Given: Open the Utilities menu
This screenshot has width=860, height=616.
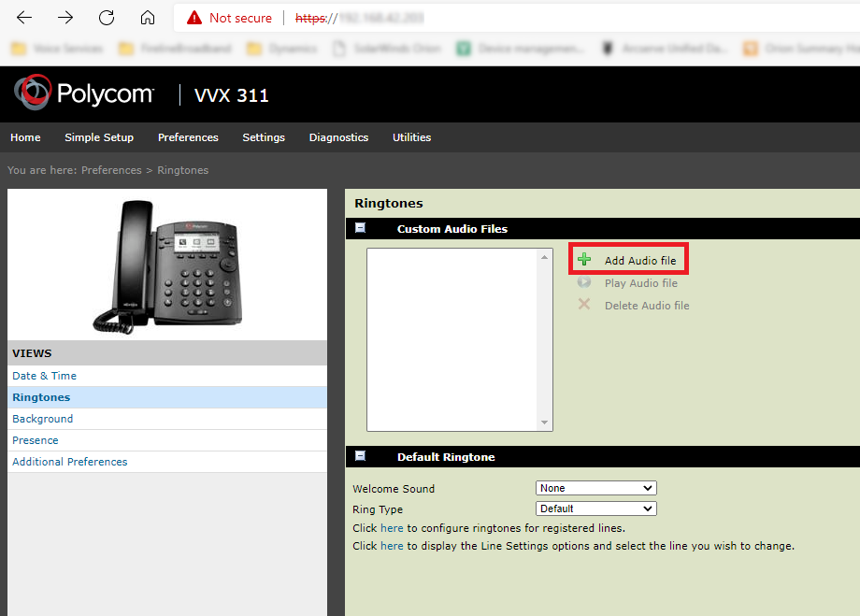Looking at the screenshot, I should [412, 137].
